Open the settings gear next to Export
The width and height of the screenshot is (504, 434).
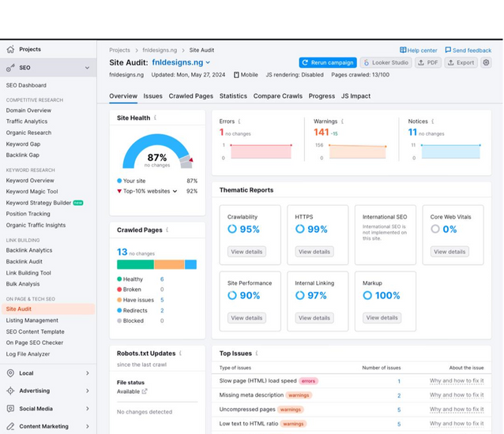(486, 62)
